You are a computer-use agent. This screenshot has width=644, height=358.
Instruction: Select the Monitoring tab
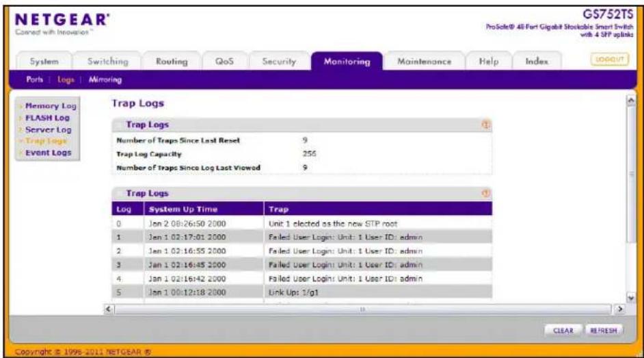point(347,61)
